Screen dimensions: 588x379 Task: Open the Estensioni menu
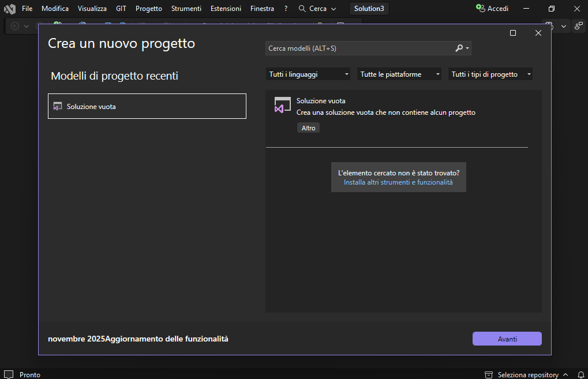coord(226,9)
